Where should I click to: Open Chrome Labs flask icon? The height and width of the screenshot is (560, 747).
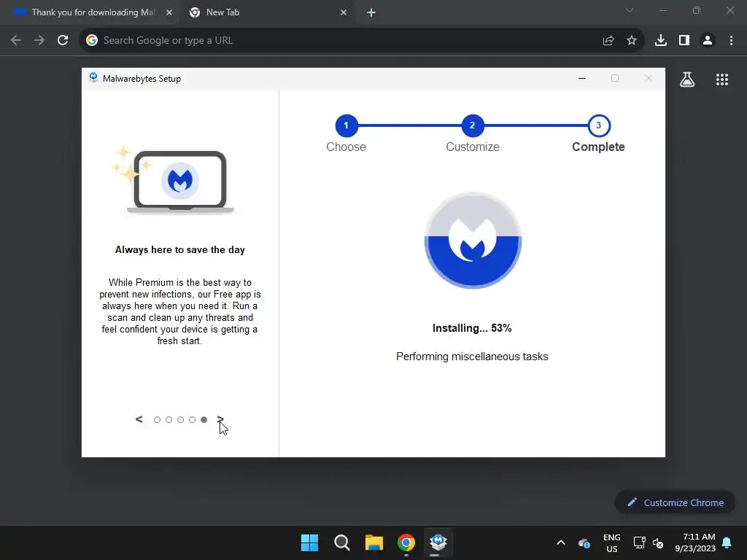tap(687, 79)
